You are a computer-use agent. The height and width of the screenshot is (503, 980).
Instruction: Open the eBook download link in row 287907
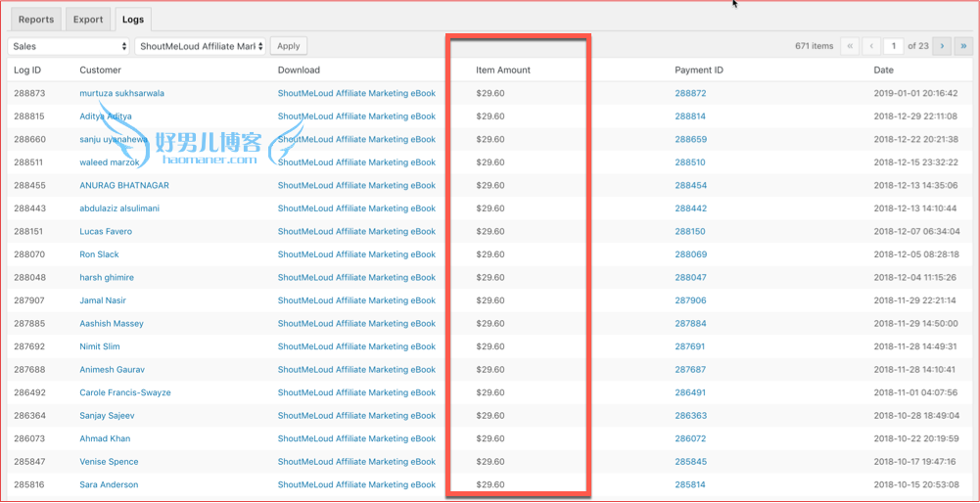356,300
